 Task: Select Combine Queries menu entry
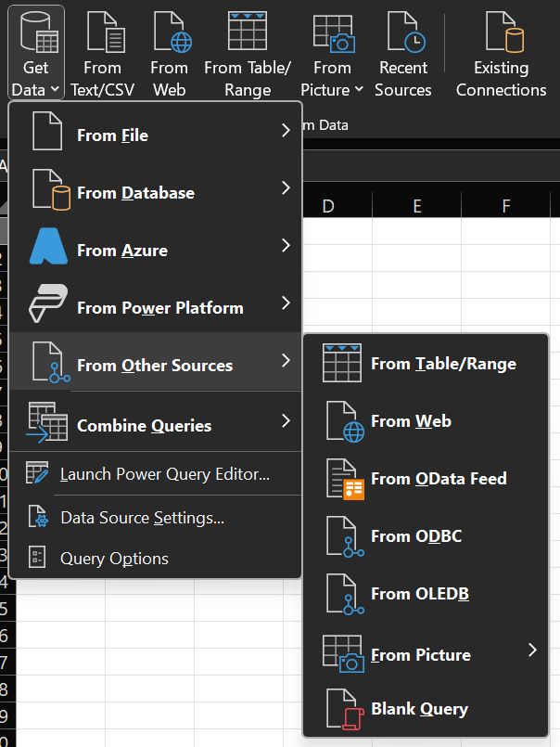[156, 422]
